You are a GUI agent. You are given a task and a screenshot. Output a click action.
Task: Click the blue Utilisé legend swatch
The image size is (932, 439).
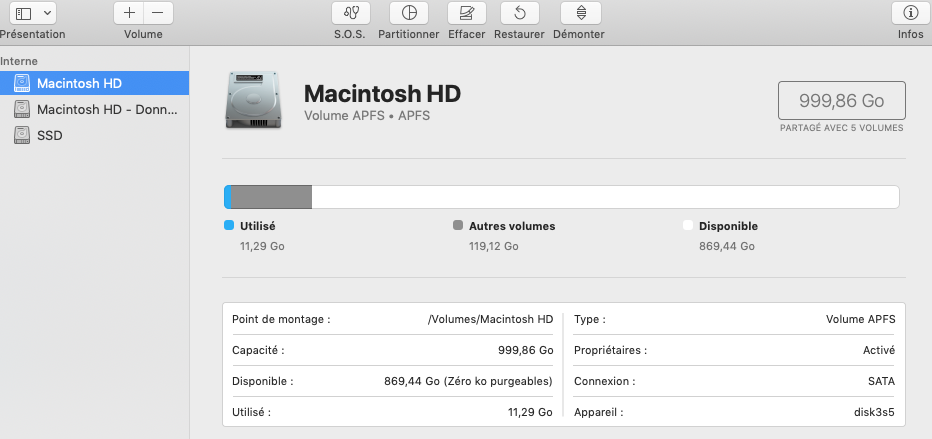point(229,226)
